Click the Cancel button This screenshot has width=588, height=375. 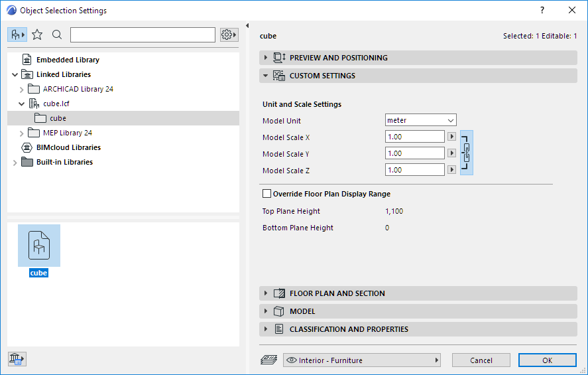(481, 360)
